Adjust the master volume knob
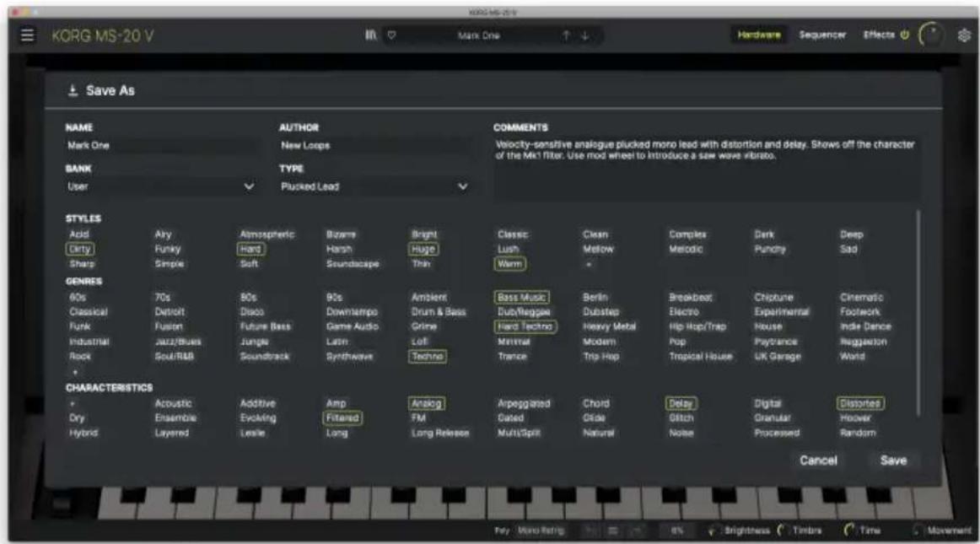Image resolution: width=980 pixels, height=544 pixels. [930, 35]
